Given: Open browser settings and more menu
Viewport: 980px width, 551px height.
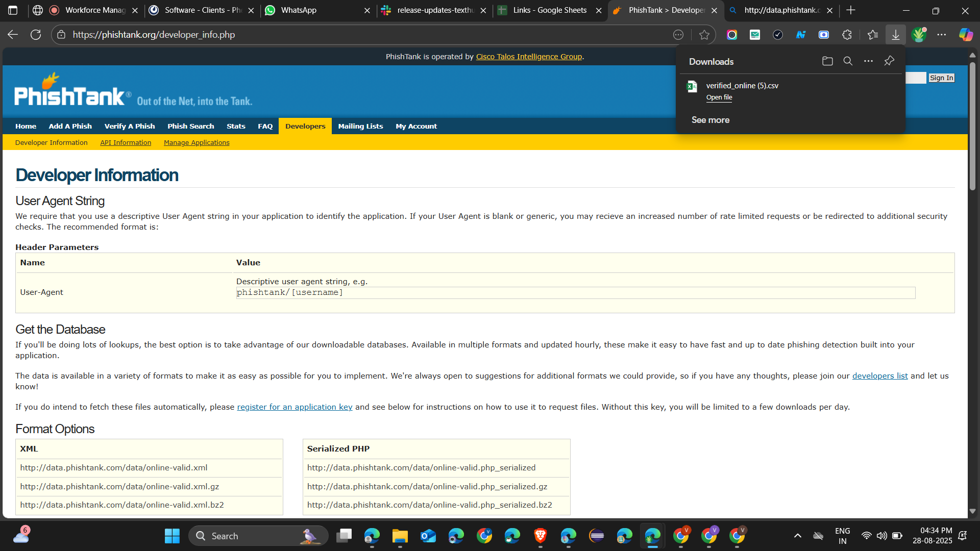Looking at the screenshot, I should (x=942, y=35).
